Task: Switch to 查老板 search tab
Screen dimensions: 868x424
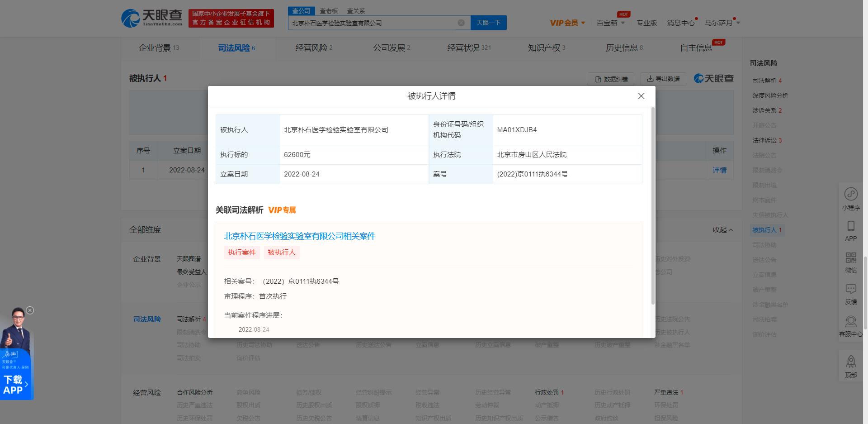Action: [329, 11]
